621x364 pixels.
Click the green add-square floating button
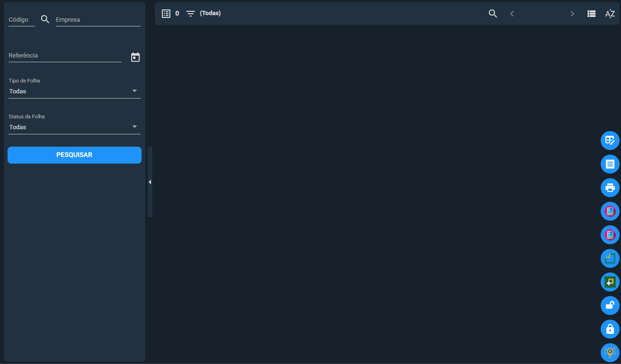click(610, 282)
